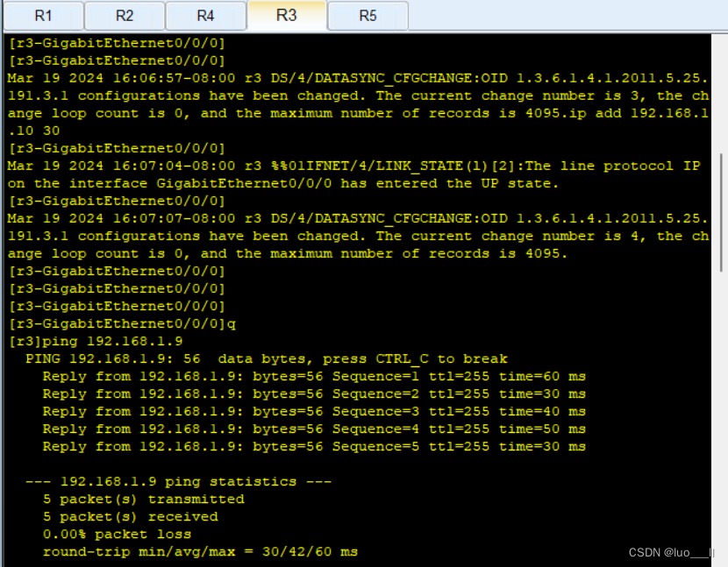Click the 'Sequence=4 ttl=255 time=50 ms' reply line

click(314, 429)
